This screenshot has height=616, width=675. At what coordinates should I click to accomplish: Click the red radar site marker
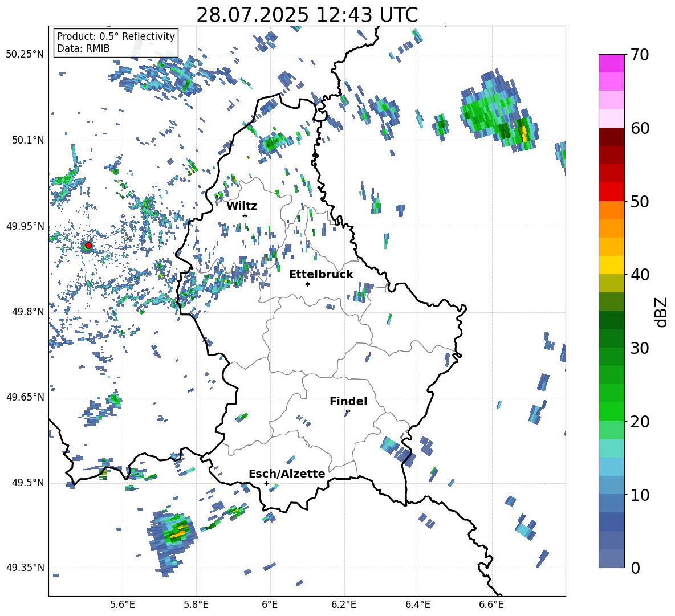click(88, 246)
